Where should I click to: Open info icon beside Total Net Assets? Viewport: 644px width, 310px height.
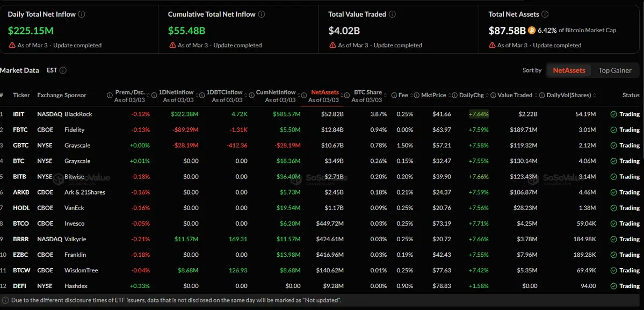[x=545, y=14]
